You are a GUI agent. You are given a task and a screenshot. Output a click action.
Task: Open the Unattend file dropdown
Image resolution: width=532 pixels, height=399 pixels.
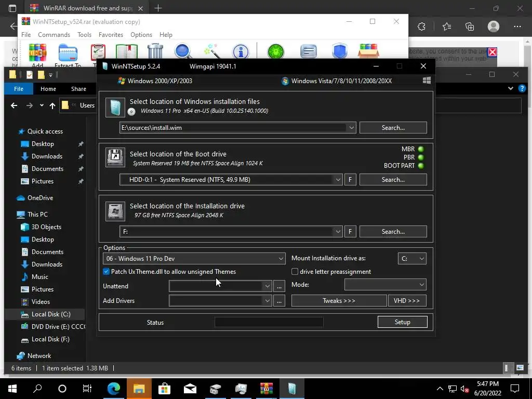pyautogui.click(x=268, y=286)
